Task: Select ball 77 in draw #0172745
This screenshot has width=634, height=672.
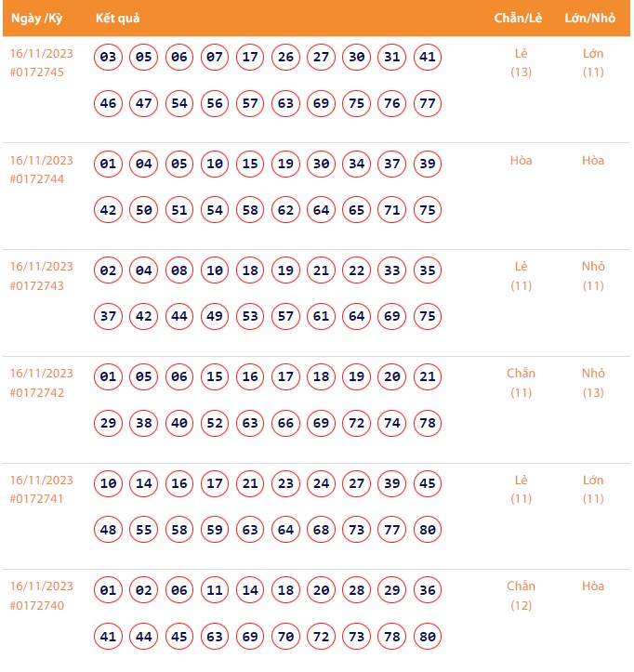Action: (x=428, y=103)
